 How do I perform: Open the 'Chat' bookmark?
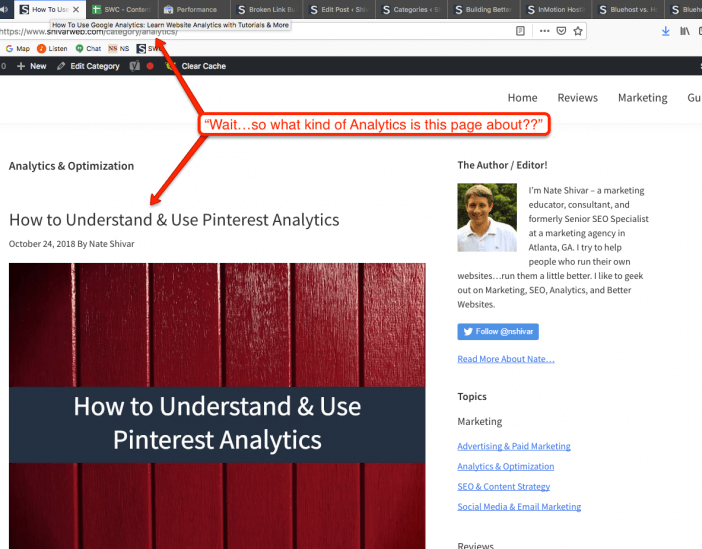[x=88, y=48]
